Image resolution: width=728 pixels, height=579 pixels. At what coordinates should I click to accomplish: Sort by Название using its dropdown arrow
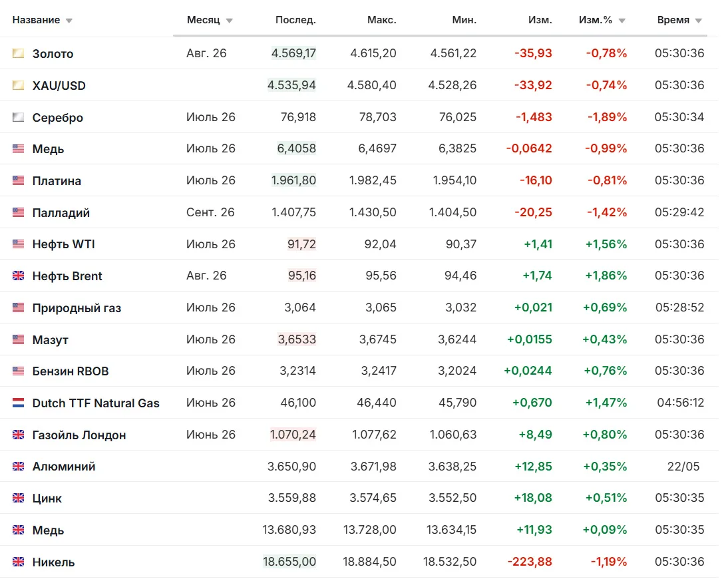pyautogui.click(x=69, y=21)
